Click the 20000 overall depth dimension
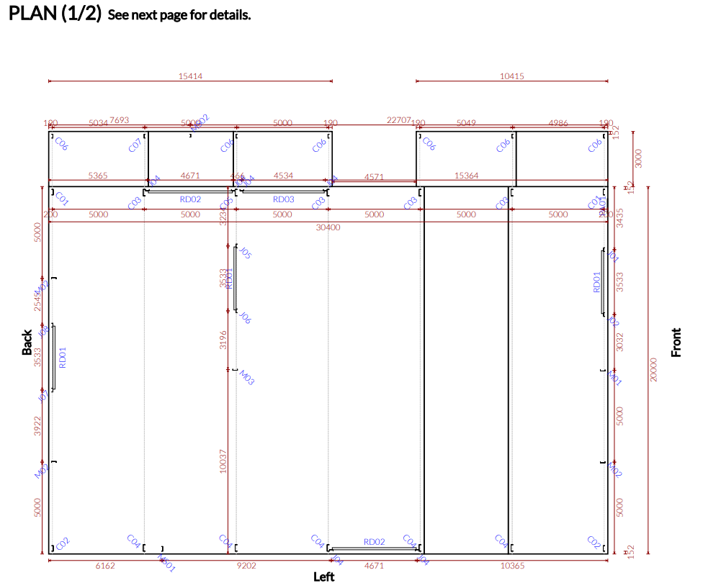This screenshot has width=703, height=588. [654, 370]
